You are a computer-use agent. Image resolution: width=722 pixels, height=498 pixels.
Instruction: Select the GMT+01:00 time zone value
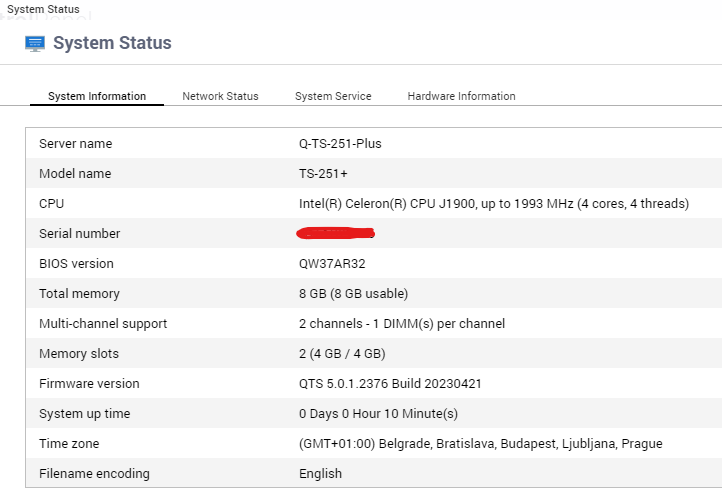point(480,443)
